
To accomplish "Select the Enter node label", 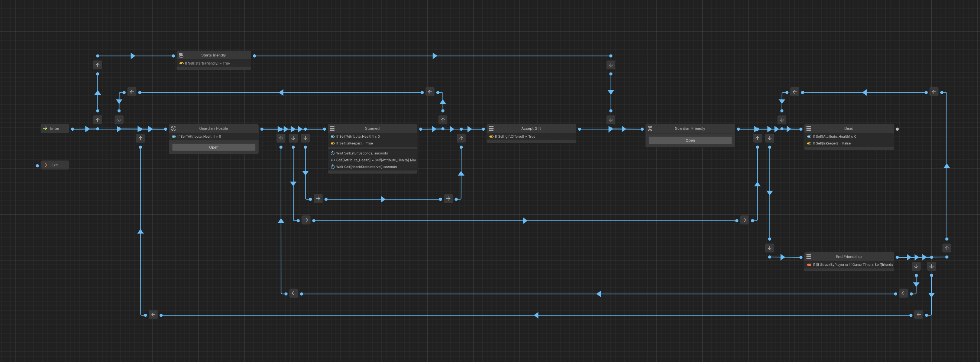I will pyautogui.click(x=55, y=128).
